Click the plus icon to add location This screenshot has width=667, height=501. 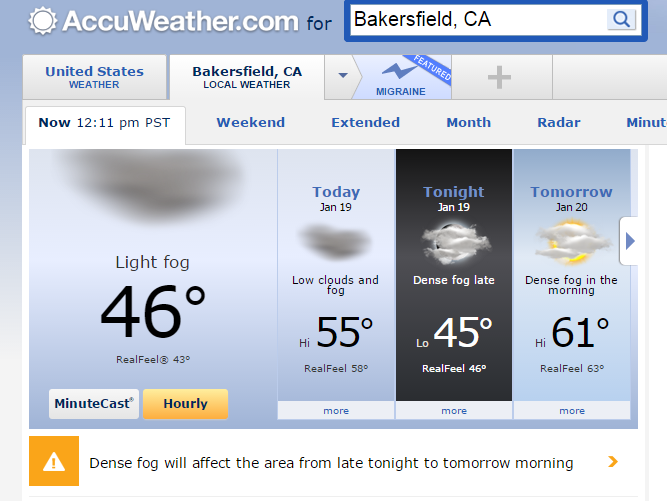click(x=500, y=77)
